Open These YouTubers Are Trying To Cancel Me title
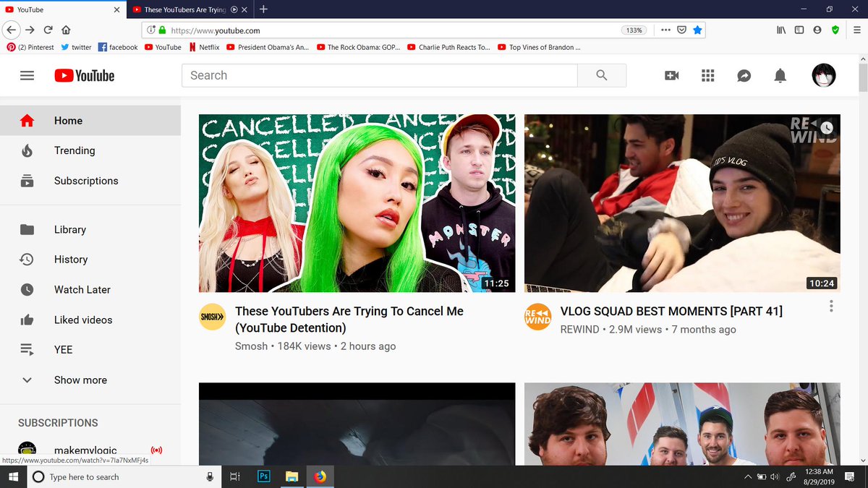868x488 pixels. click(349, 320)
